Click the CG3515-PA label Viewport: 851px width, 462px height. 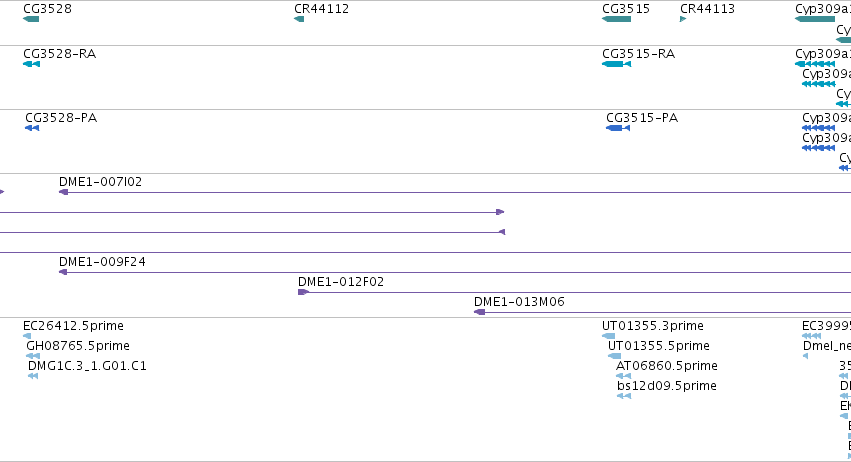(x=642, y=118)
